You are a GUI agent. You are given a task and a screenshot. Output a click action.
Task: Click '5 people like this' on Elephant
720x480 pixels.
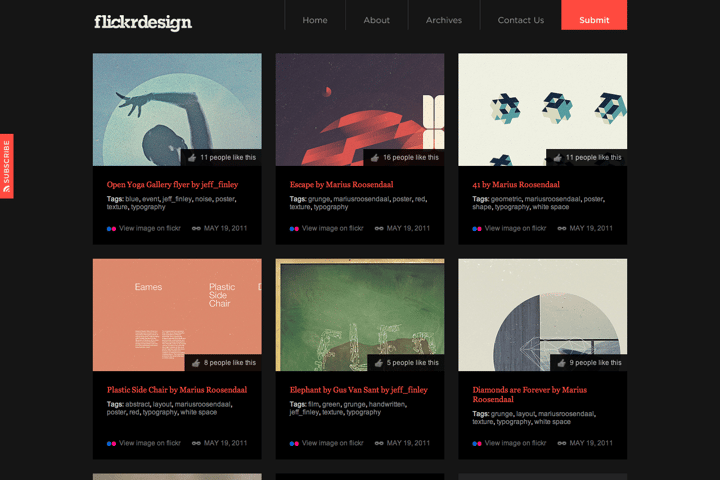point(412,363)
